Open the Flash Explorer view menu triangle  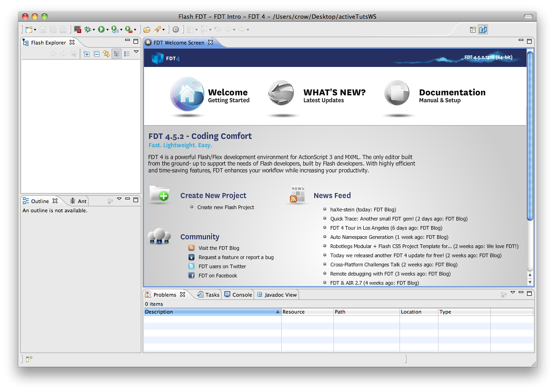(136, 52)
